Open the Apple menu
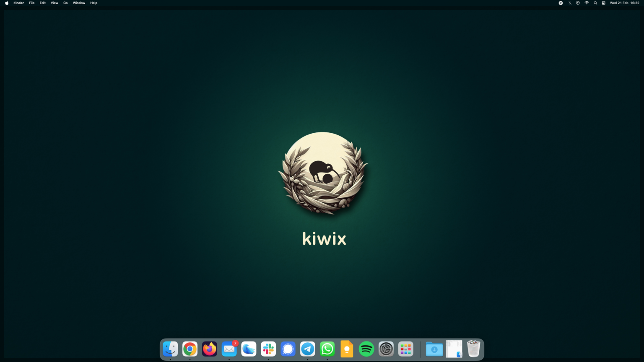The height and width of the screenshot is (362, 644). [6, 3]
